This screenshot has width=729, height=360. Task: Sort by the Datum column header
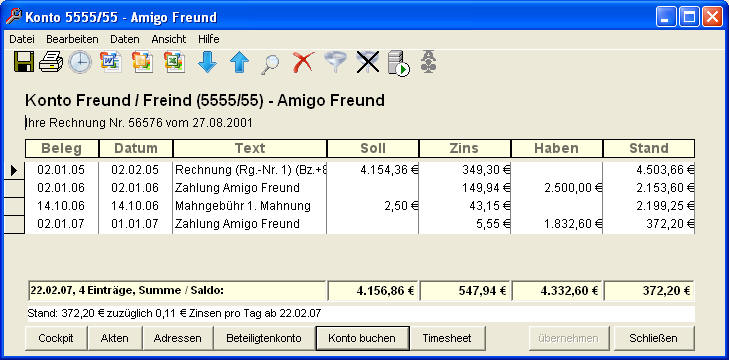[136, 148]
